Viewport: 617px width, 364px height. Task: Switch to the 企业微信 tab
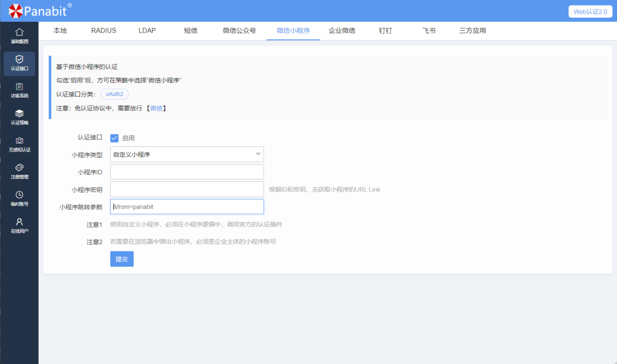point(342,30)
